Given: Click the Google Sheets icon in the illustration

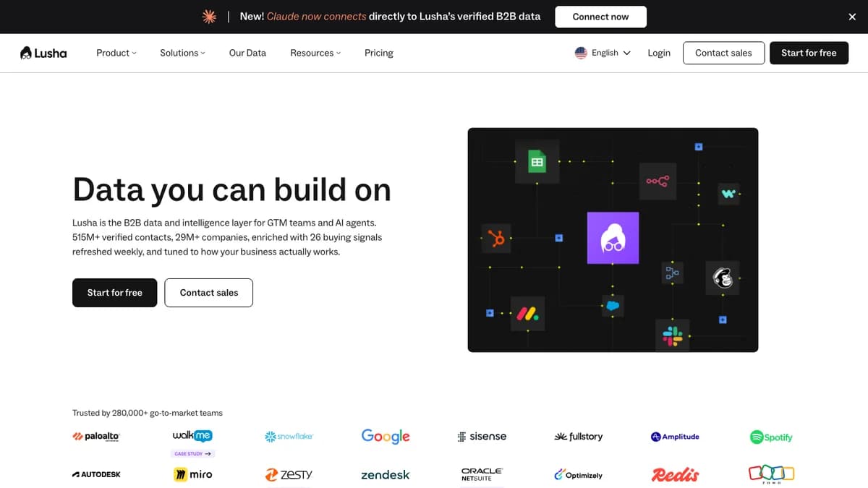Looking at the screenshot, I should (x=537, y=162).
